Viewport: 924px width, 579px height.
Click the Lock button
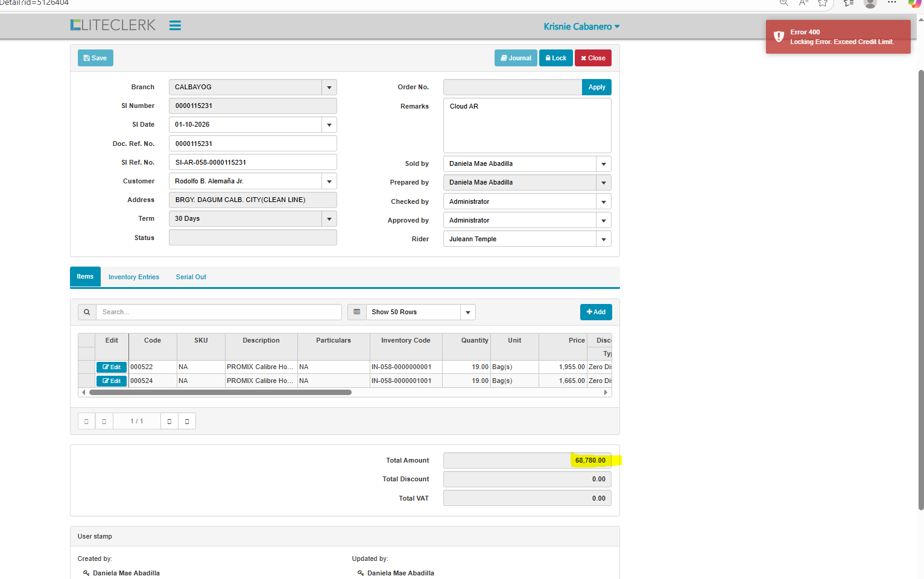[x=555, y=59]
